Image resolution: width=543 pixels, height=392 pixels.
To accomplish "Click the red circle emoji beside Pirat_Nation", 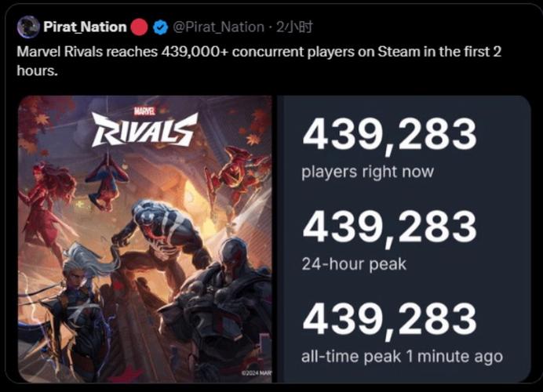I will (x=139, y=27).
